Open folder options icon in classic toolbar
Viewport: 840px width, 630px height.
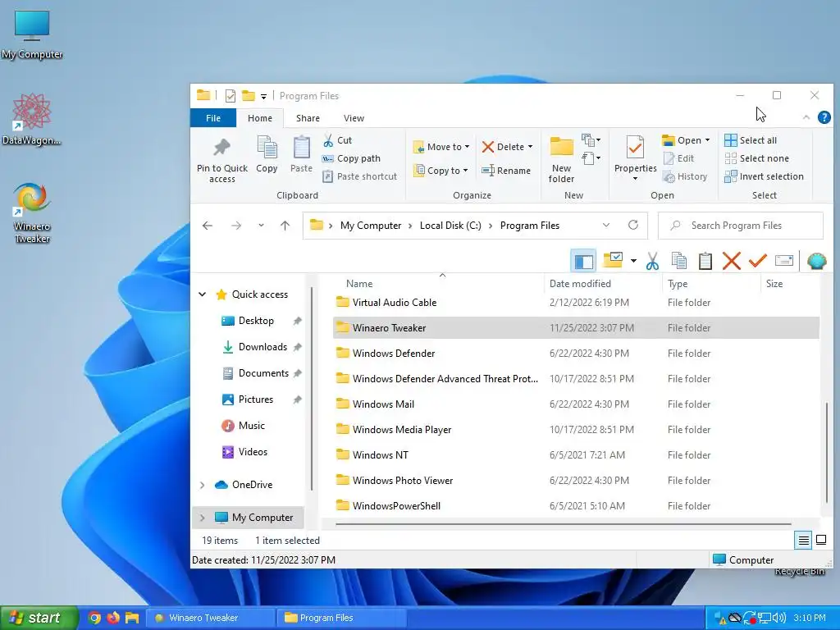click(612, 260)
